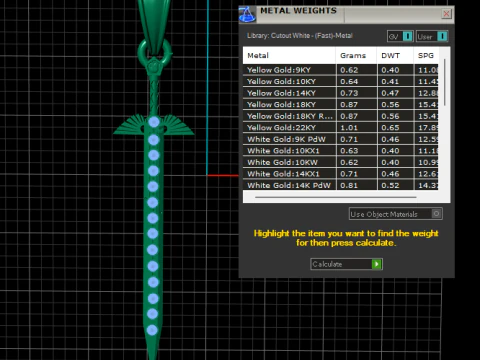Click DWT value 0.41 for Yellow Gold:10KY
The height and width of the screenshot is (360, 480).
click(390, 82)
